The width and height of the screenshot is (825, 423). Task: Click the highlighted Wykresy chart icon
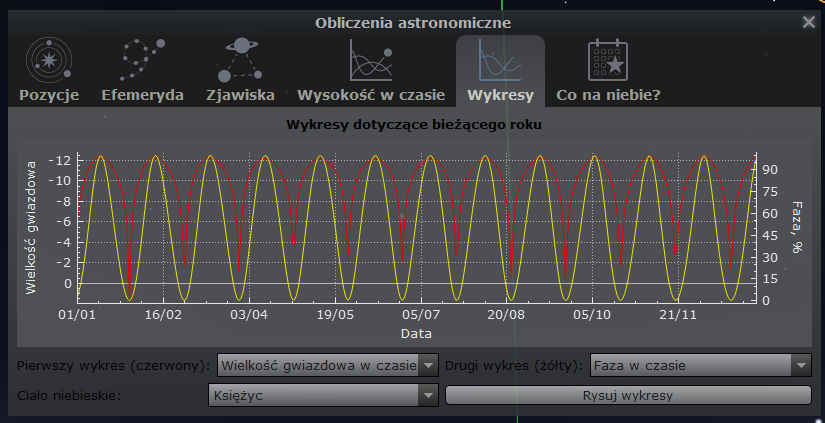(499, 61)
